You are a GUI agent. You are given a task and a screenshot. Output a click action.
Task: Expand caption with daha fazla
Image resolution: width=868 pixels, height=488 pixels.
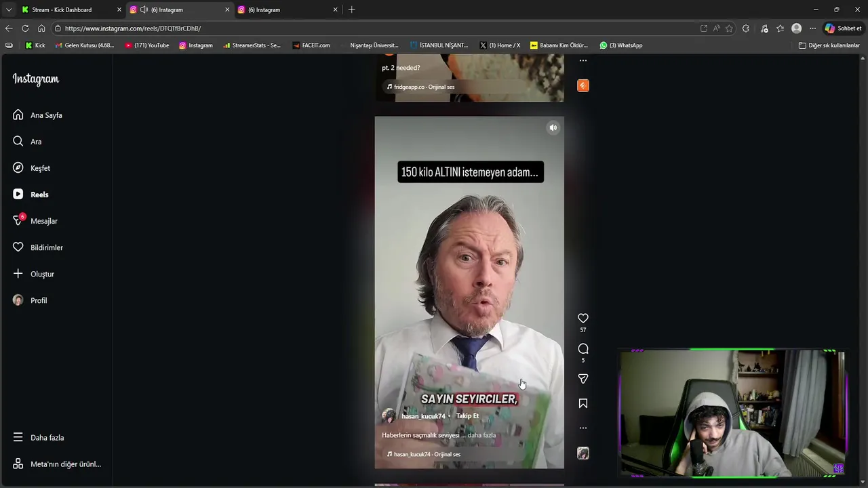(x=481, y=435)
